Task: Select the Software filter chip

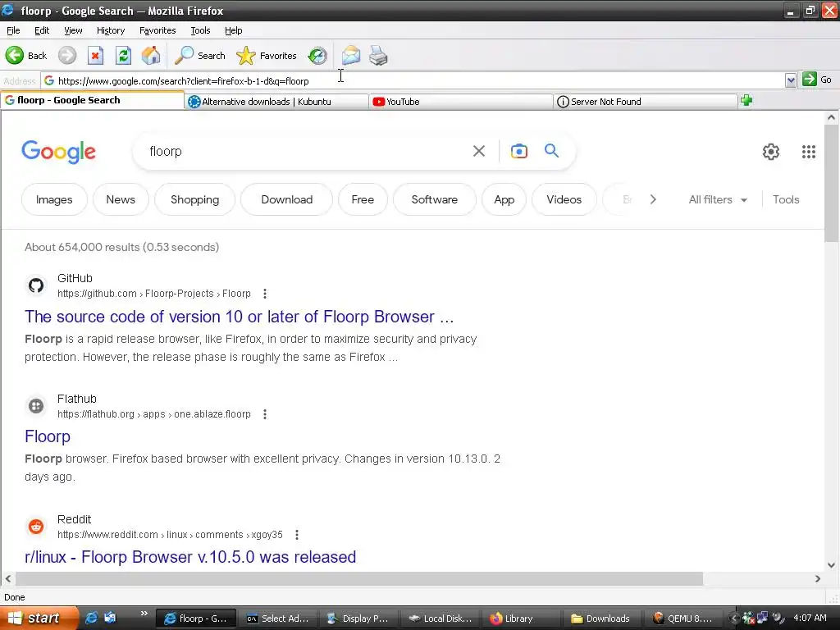Action: click(x=435, y=199)
